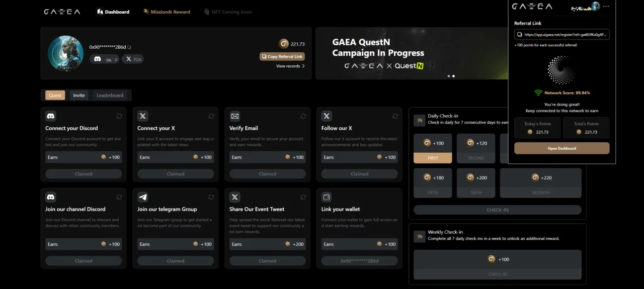
Task: Click the Total's Points box in the popup
Action: point(587,128)
